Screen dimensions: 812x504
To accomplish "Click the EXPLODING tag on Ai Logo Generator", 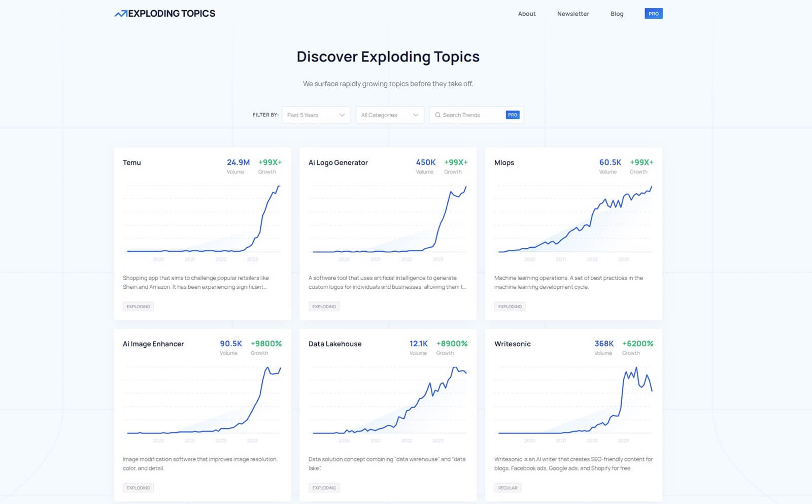I will point(324,307).
